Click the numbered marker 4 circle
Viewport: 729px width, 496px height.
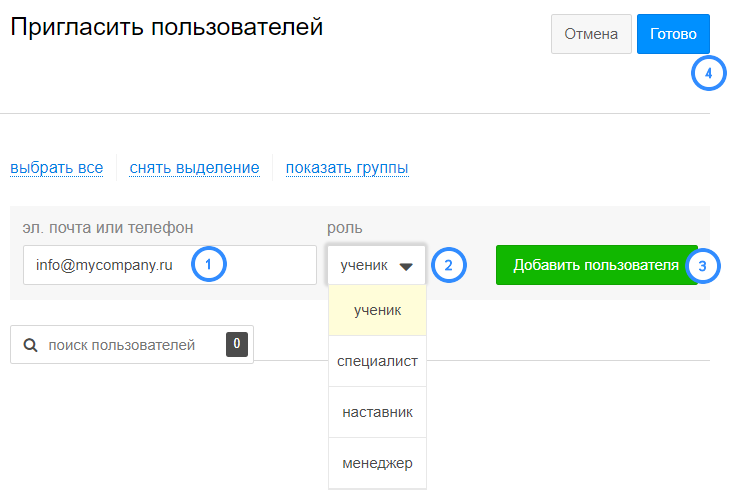coord(709,73)
